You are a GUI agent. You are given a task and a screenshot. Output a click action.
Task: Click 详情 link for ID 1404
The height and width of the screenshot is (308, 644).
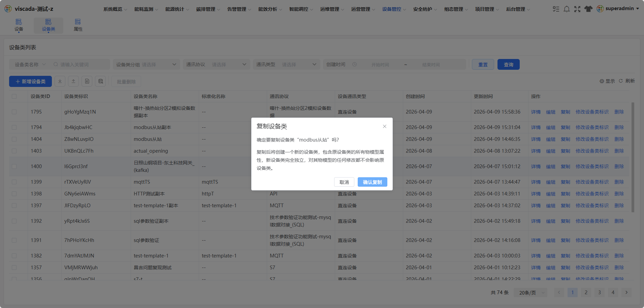tap(536, 139)
